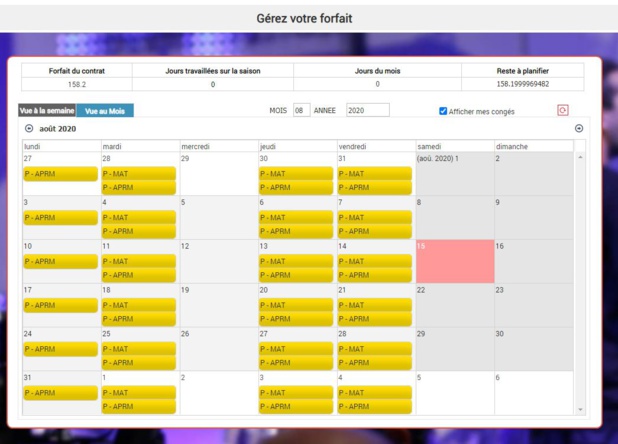Switch to Vue à la semaine tab
The height and width of the screenshot is (444, 618).
pyautogui.click(x=47, y=111)
